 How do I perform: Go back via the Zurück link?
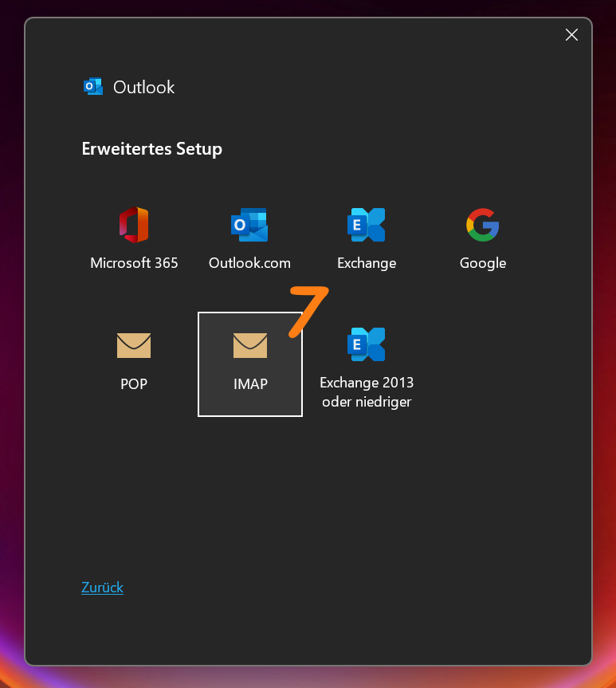(x=102, y=587)
